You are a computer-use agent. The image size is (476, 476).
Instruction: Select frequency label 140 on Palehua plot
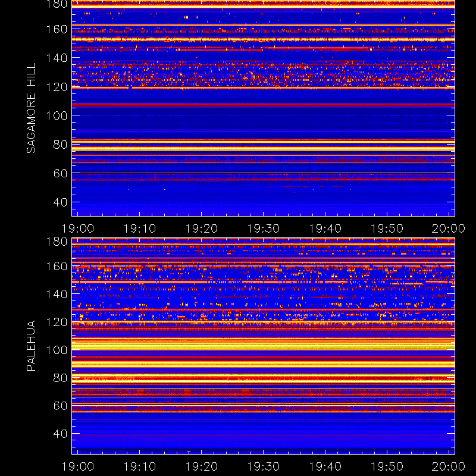point(57,294)
